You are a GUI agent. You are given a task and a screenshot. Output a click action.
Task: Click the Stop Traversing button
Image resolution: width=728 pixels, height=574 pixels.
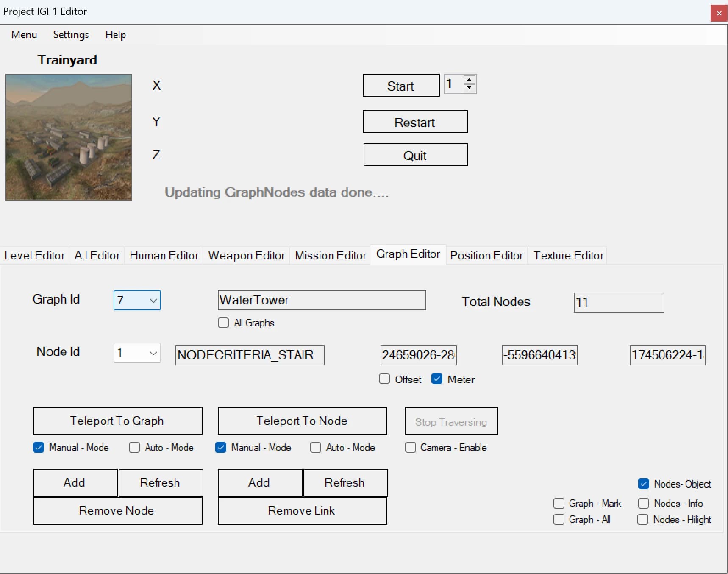[451, 421]
